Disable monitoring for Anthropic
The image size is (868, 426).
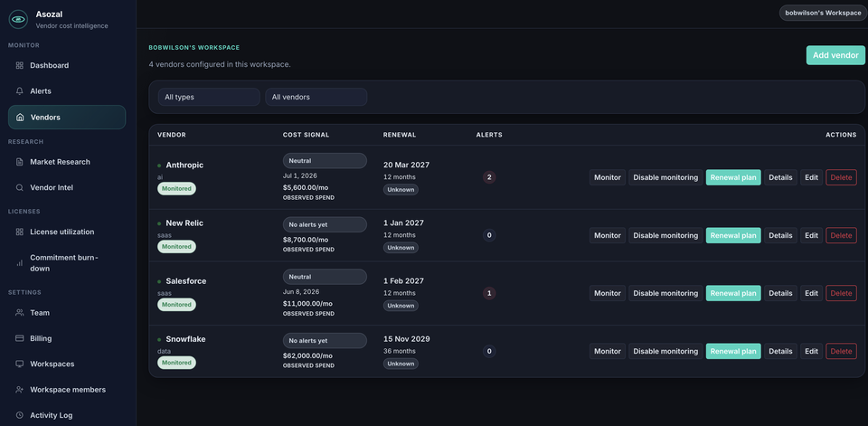click(665, 177)
